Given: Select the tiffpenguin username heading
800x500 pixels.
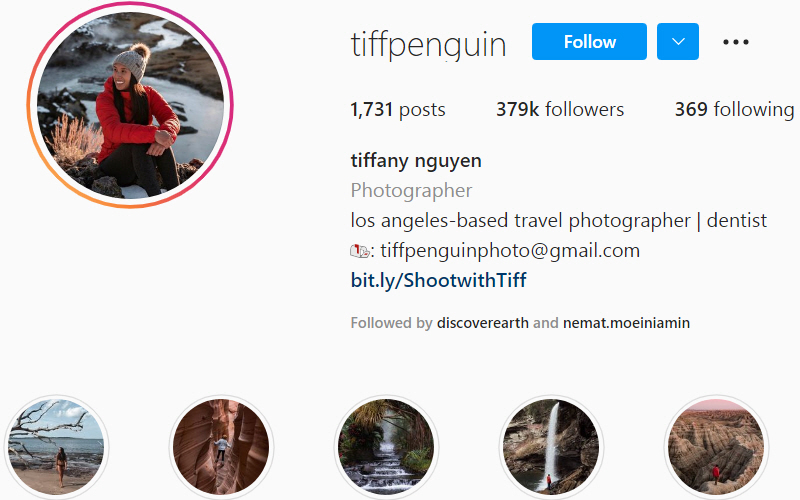Looking at the screenshot, I should (x=428, y=45).
